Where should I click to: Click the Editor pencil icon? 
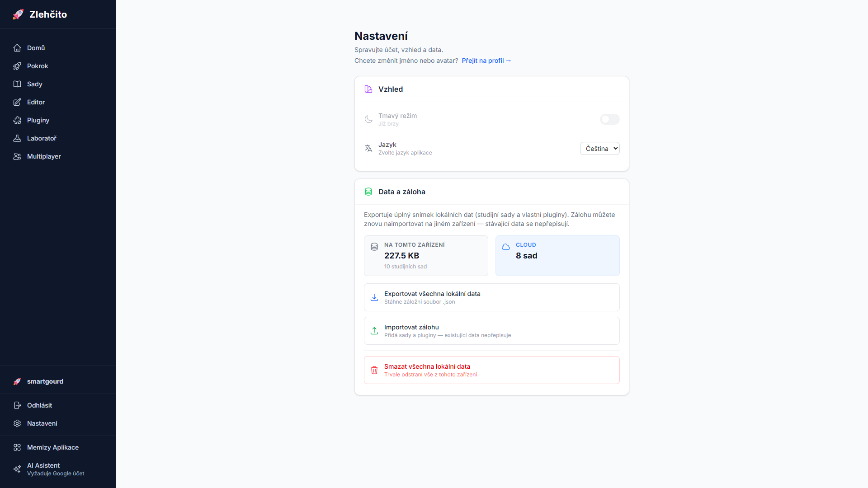tap(17, 102)
